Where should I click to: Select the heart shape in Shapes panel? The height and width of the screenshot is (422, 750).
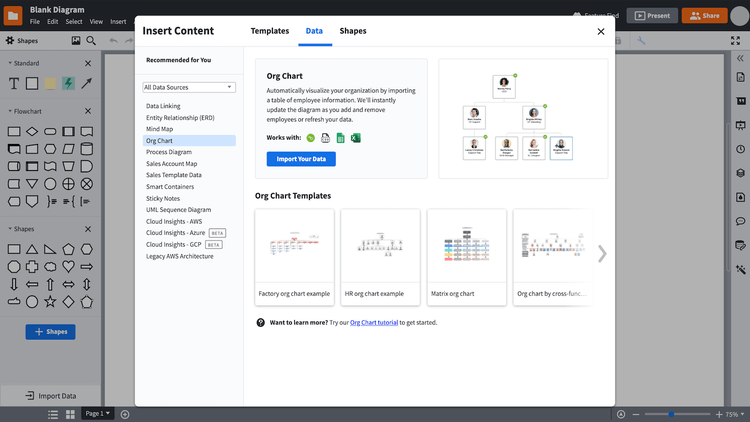[x=68, y=267]
